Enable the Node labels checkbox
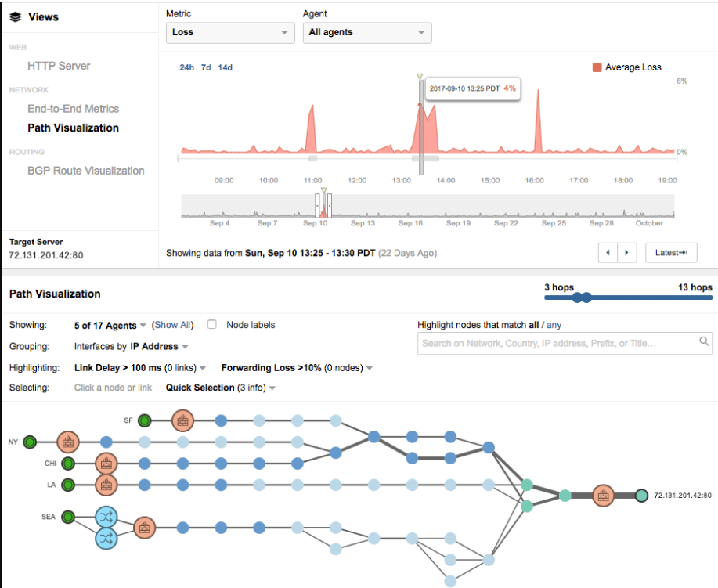Image resolution: width=718 pixels, height=588 pixels. coord(211,325)
